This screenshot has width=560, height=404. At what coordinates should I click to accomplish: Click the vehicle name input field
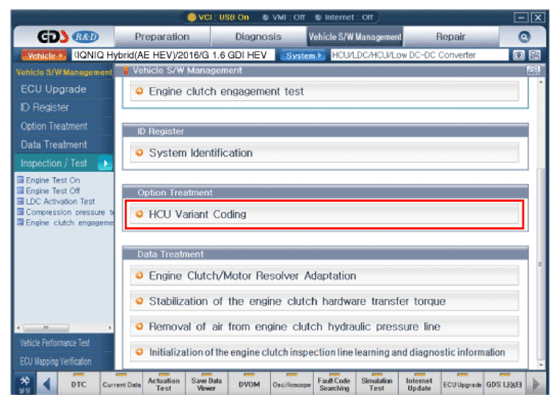(173, 55)
